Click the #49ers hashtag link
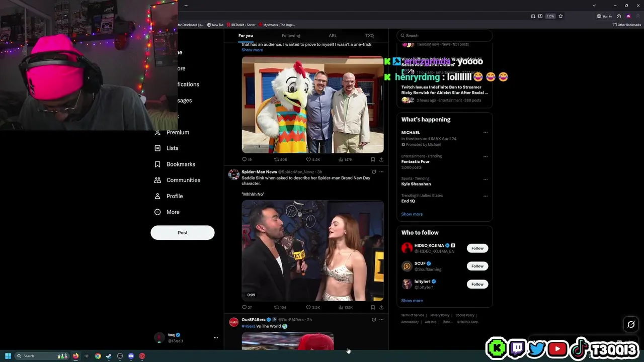Image resolution: width=644 pixels, height=362 pixels. click(248, 326)
